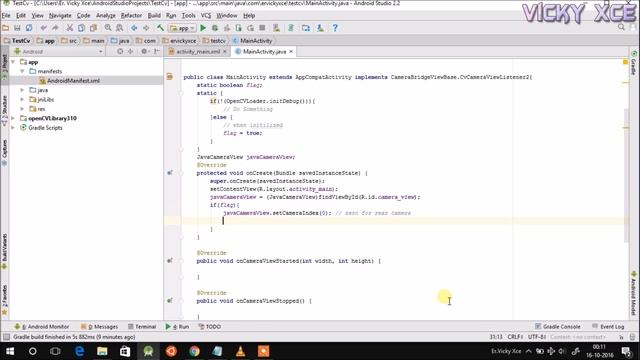
Task: Open the Structure side panel
Action: pyautogui.click(x=4, y=110)
